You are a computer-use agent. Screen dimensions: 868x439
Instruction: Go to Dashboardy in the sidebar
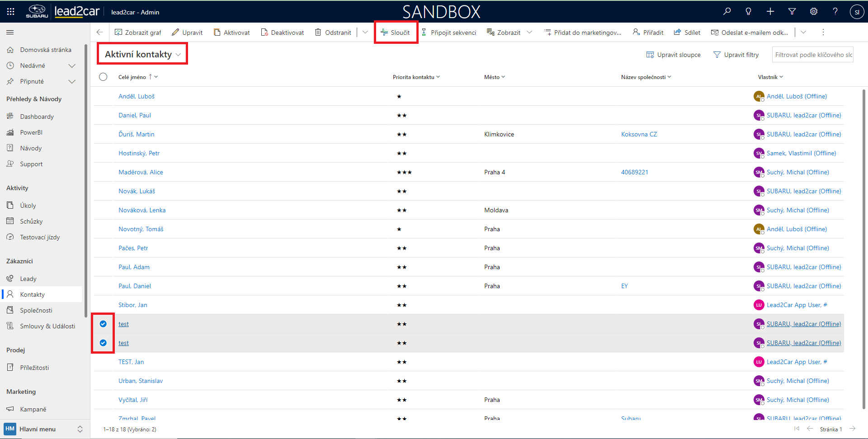coord(37,117)
